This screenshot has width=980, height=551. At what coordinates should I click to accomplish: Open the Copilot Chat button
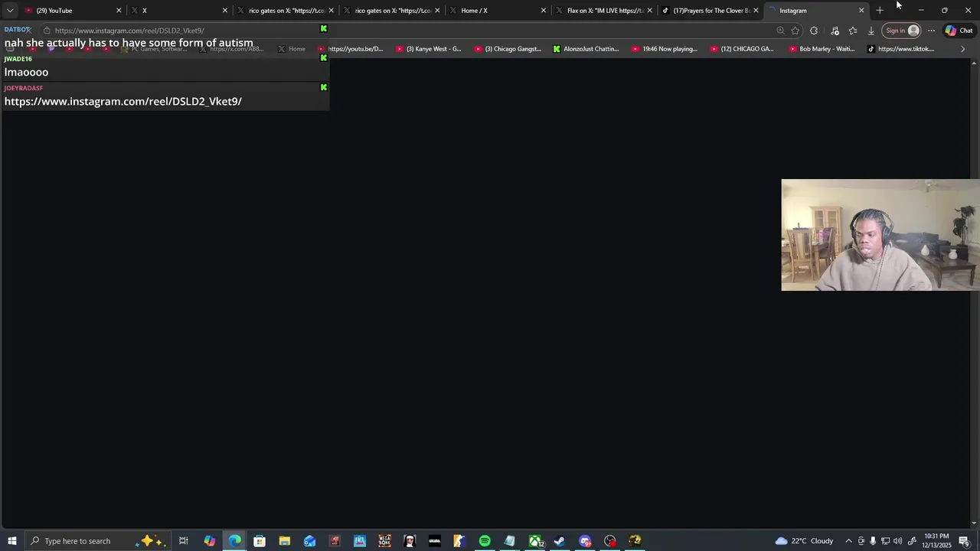pos(959,31)
